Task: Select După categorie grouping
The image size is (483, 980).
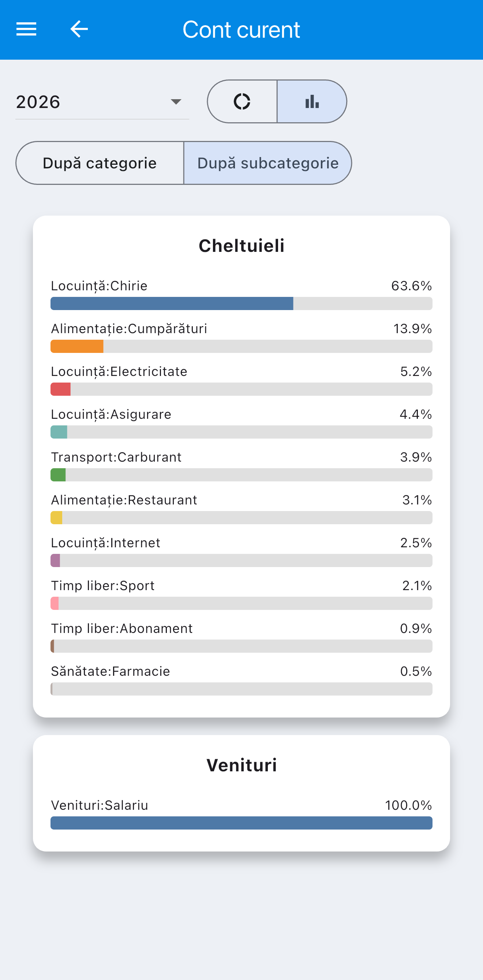Action: pyautogui.click(x=100, y=163)
